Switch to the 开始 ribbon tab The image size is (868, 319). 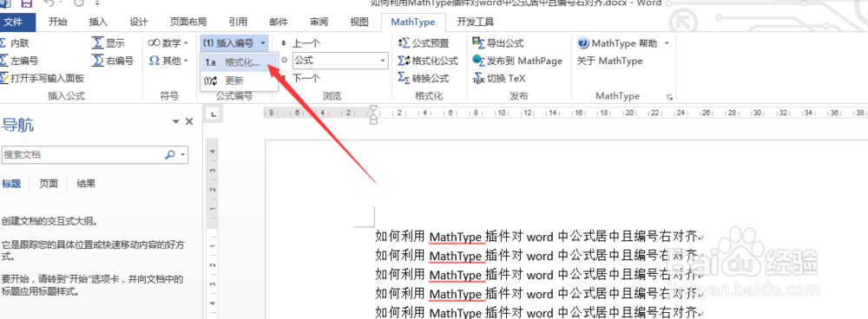[x=57, y=23]
